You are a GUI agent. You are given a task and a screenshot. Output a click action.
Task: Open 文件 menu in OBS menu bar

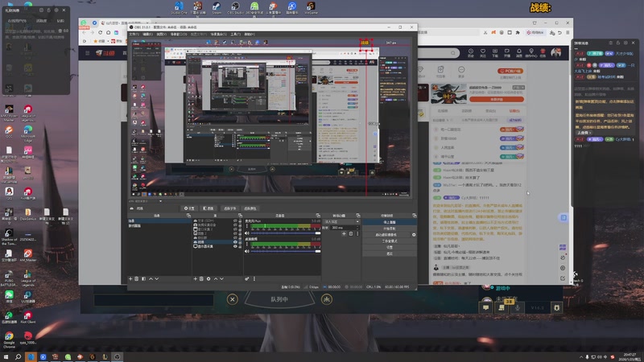pos(134,35)
